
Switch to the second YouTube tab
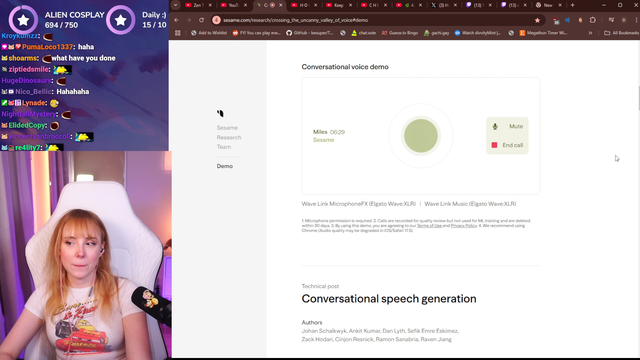tap(234, 5)
